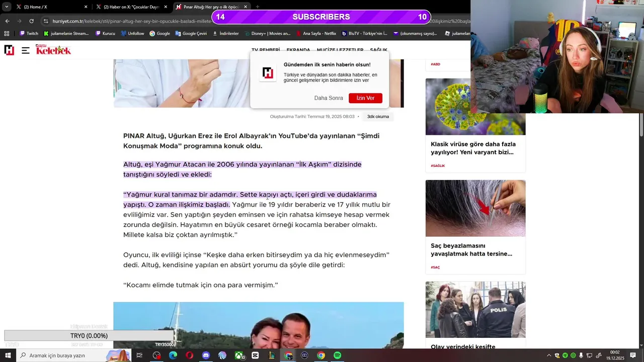The width and height of the screenshot is (644, 362).
Task: Click the couple photo below the article
Action: [259, 325]
